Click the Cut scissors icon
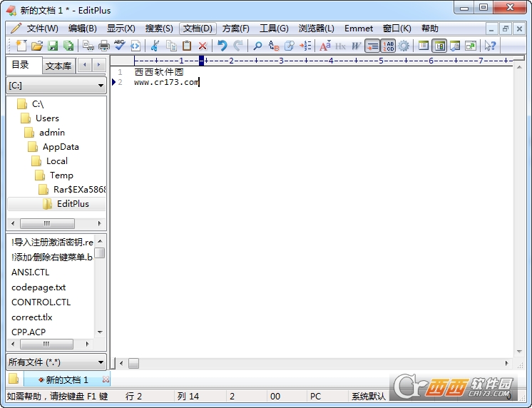The height and width of the screenshot is (408, 532). click(x=154, y=46)
